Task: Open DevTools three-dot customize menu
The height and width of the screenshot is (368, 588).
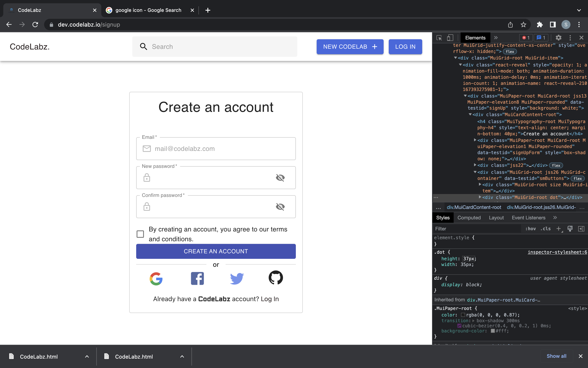Action: [570, 38]
